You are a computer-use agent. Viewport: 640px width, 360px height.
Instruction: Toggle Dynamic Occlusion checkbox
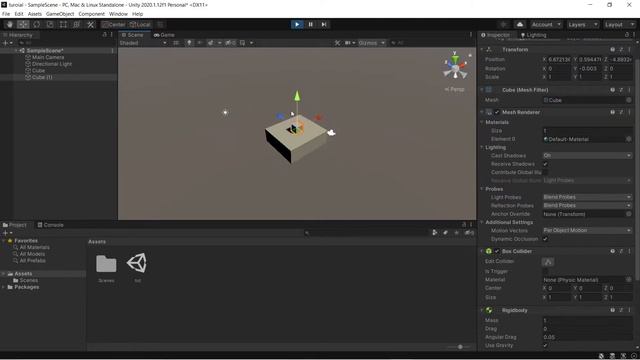(545, 239)
